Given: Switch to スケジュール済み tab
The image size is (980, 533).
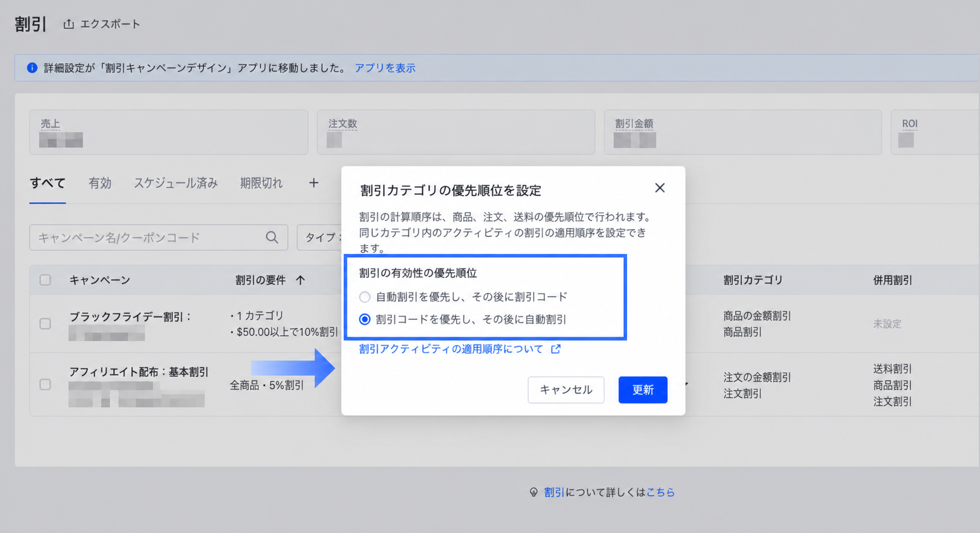Looking at the screenshot, I should pos(176,183).
